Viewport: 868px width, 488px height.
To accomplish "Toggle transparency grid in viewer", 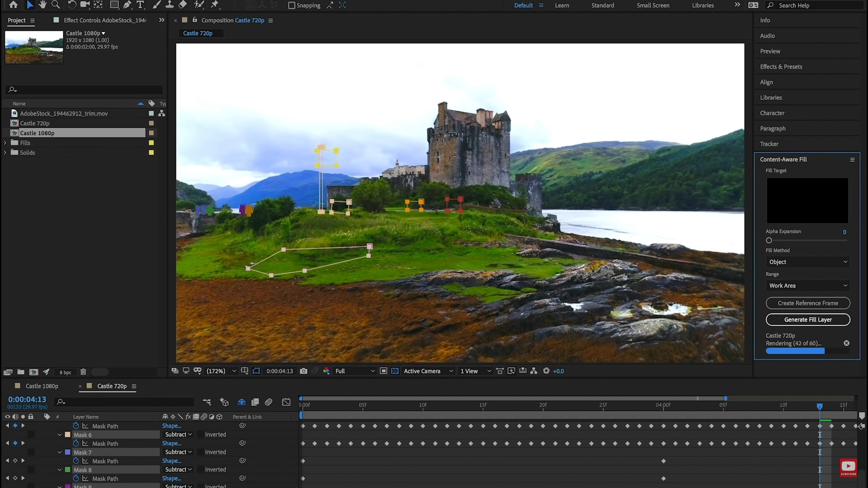I will pos(395,371).
